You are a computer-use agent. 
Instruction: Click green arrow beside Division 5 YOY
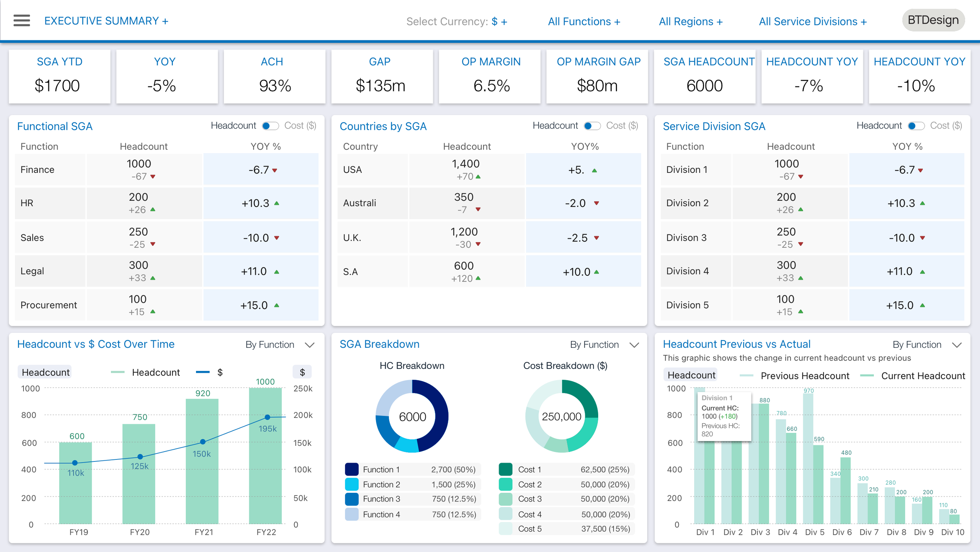click(922, 305)
